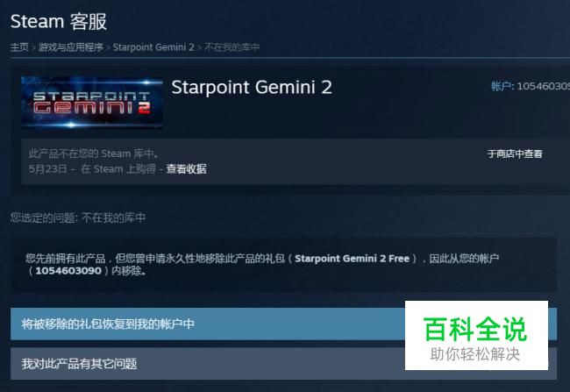This screenshot has width=570, height=392.
Task: Open 主页 breadcrumb link
Action: [x=19, y=47]
